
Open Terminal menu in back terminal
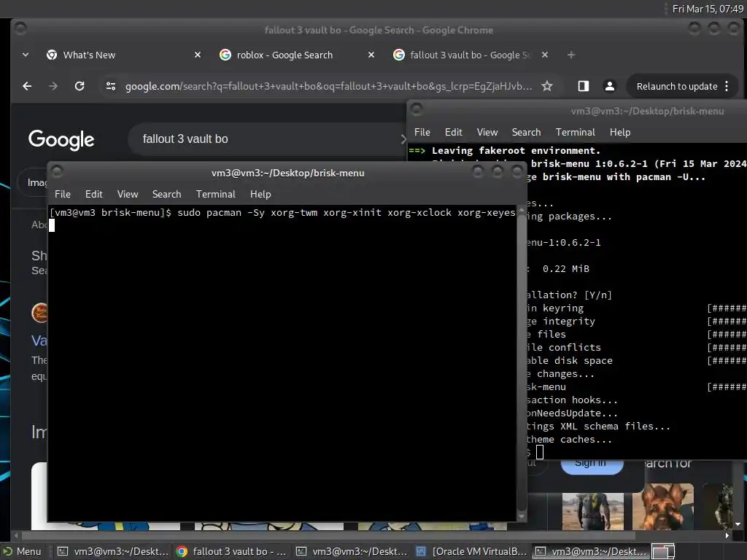576,133
